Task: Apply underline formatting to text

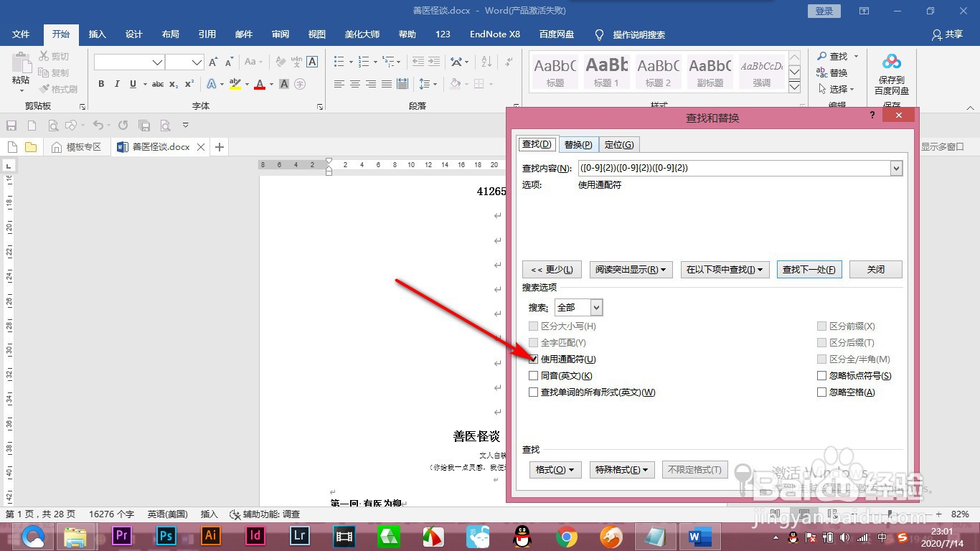Action: point(134,84)
